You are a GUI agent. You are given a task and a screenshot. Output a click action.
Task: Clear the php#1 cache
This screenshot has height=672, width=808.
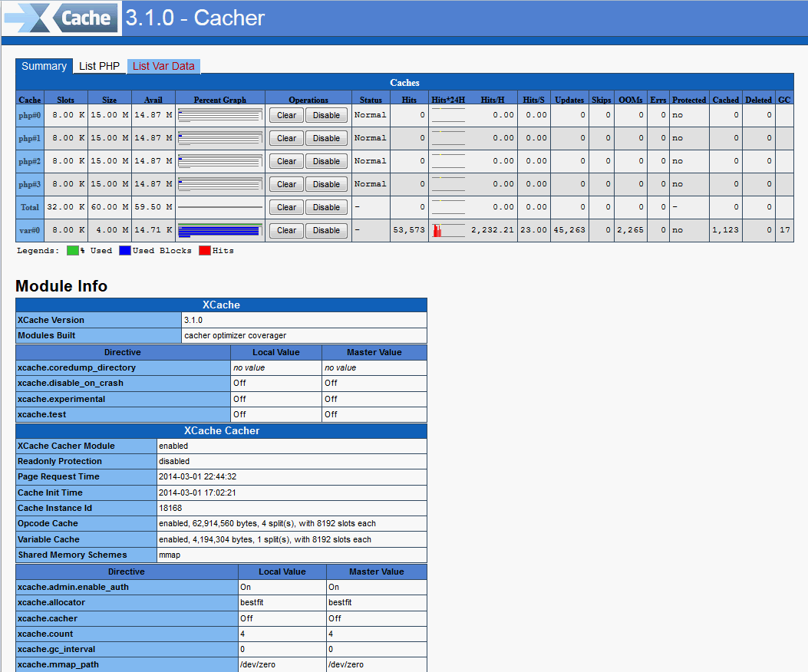[286, 138]
